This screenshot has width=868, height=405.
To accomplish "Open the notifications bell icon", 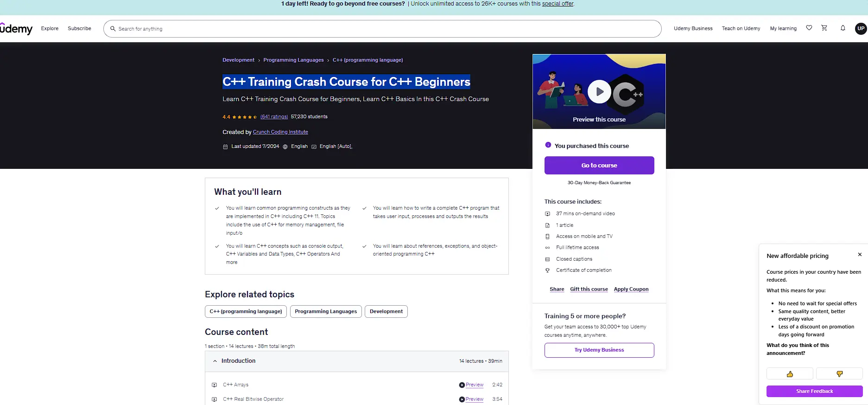I will pyautogui.click(x=843, y=28).
